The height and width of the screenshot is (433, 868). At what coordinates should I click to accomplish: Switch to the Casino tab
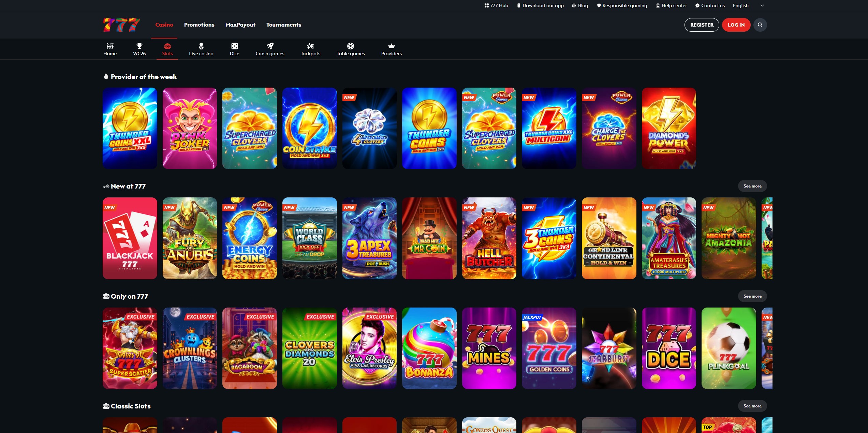tap(164, 25)
